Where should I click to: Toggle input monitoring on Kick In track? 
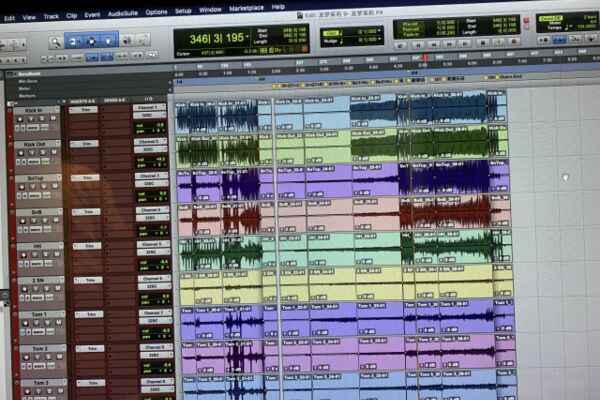pyautogui.click(x=31, y=119)
